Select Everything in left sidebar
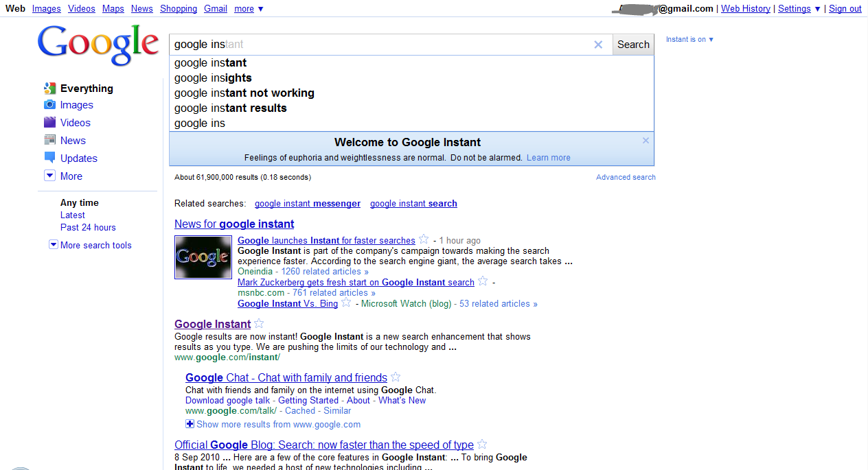Viewport: 868px width, 470px height. (87, 89)
